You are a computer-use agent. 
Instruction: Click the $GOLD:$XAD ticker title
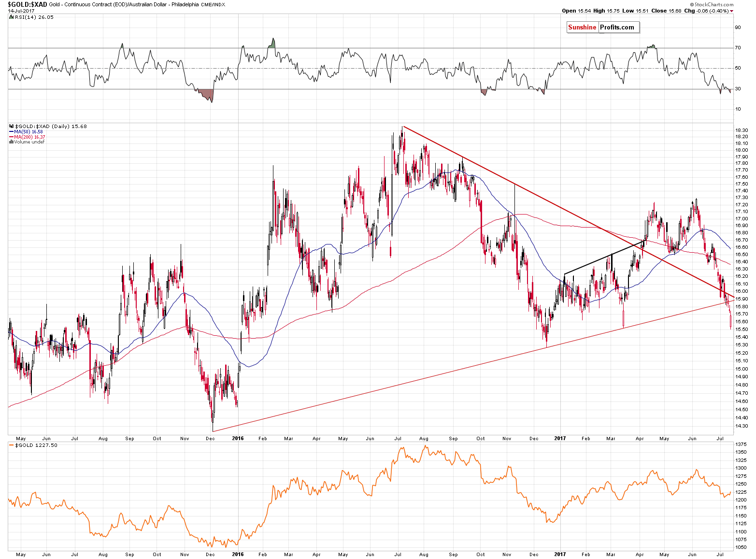point(28,4)
